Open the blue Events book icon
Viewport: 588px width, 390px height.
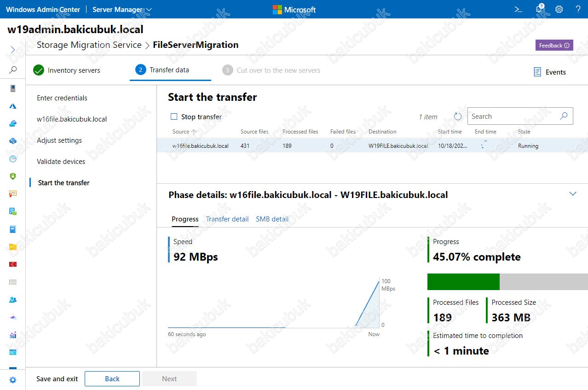coord(13,229)
